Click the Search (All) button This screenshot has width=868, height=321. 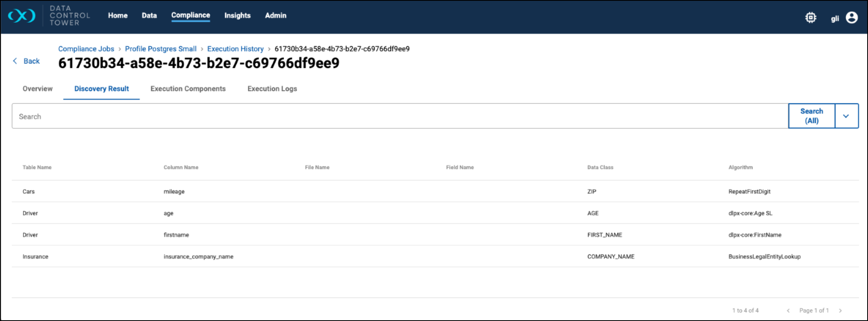click(811, 116)
